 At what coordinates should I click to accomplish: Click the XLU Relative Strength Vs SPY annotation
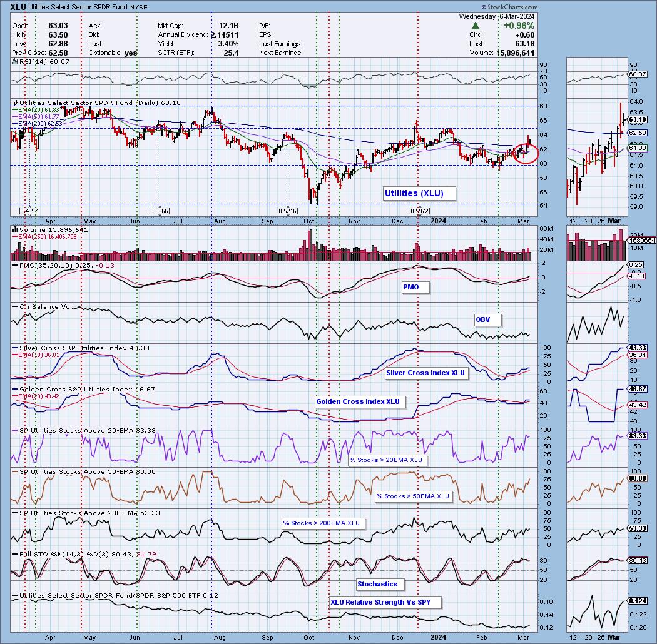385,602
